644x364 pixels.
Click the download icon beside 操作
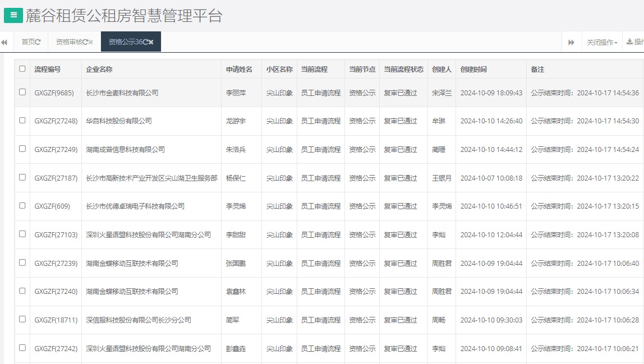coord(629,42)
